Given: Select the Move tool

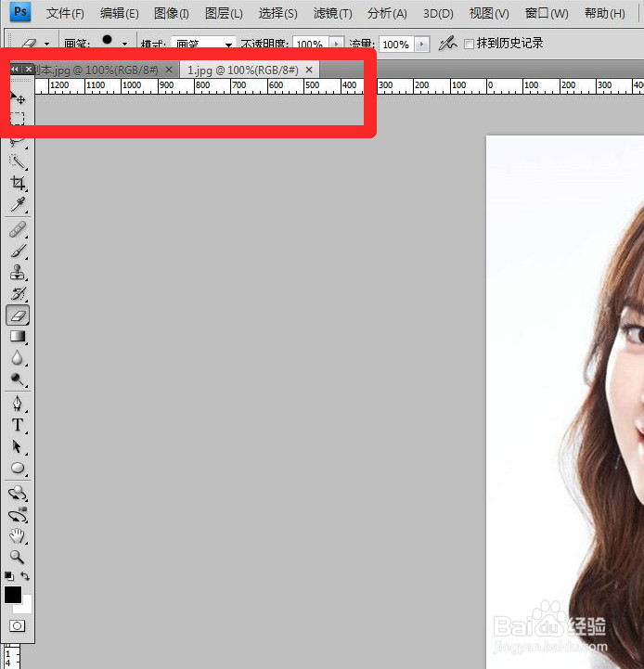Looking at the screenshot, I should [x=18, y=98].
